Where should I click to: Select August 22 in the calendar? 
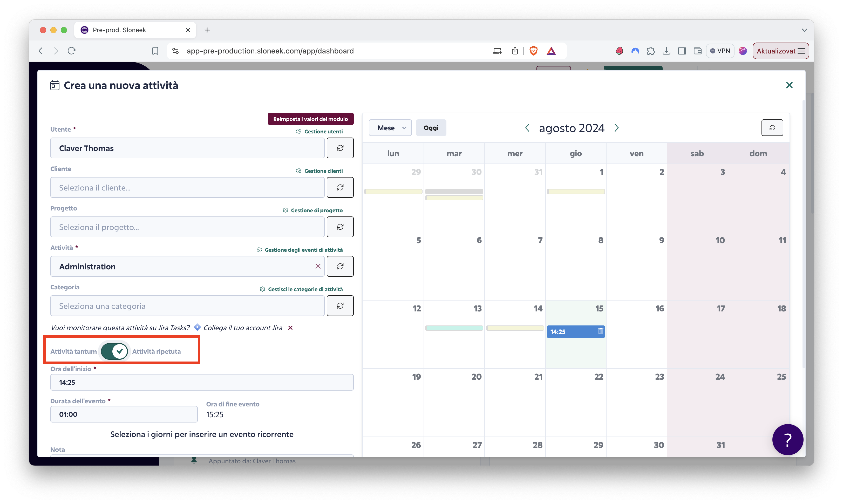click(x=576, y=403)
